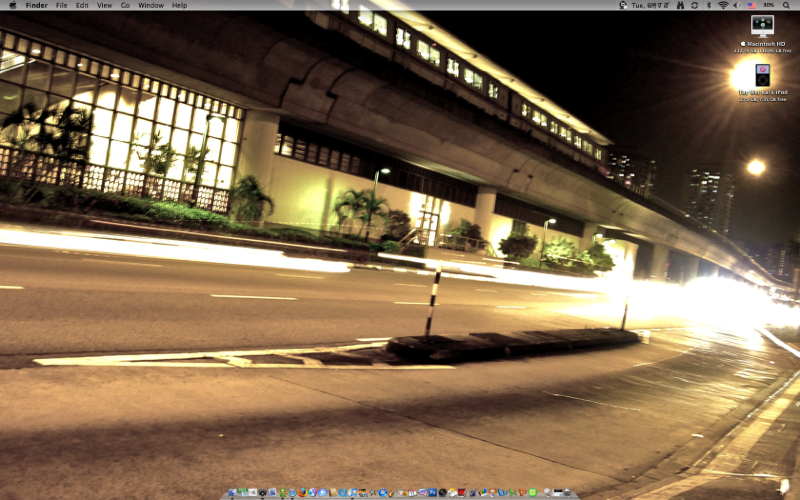Open the Finder menu
The image size is (800, 500).
point(36,5)
